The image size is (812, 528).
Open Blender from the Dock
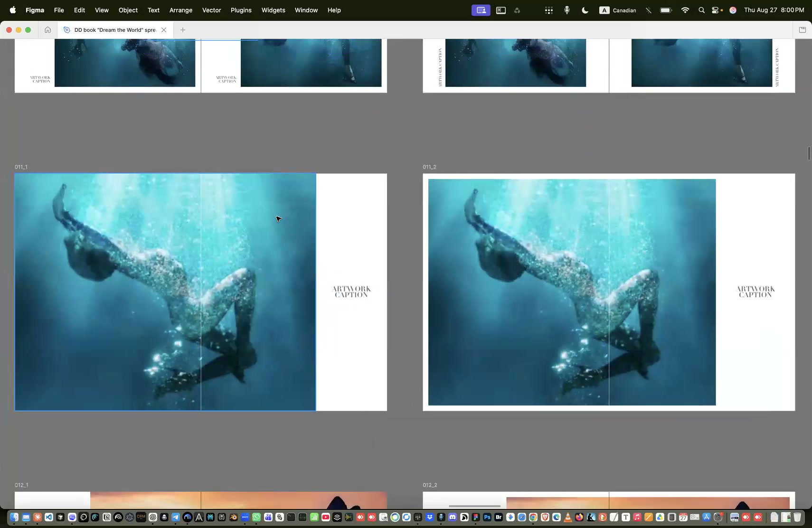click(233, 517)
